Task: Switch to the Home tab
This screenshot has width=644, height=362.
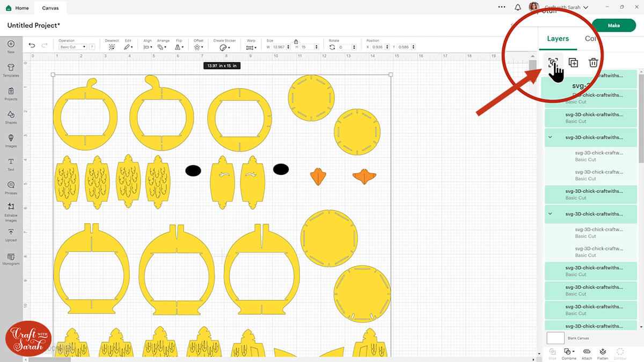Action: [x=18, y=8]
